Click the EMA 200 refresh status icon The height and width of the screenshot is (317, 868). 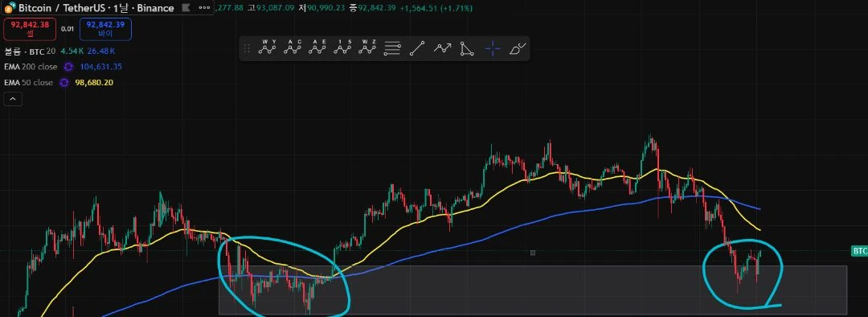coord(68,67)
